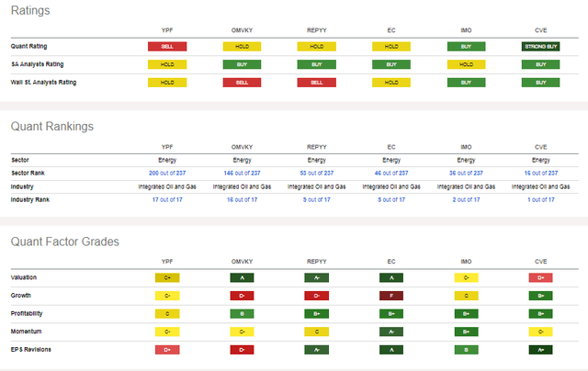
Task: Click YPF's Valuation grade badge
Action: tap(167, 277)
